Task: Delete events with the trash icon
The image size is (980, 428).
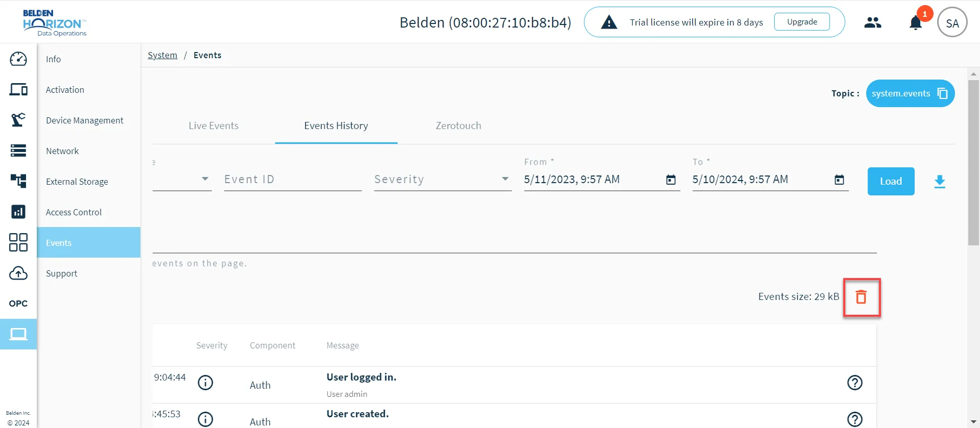Action: pyautogui.click(x=861, y=297)
